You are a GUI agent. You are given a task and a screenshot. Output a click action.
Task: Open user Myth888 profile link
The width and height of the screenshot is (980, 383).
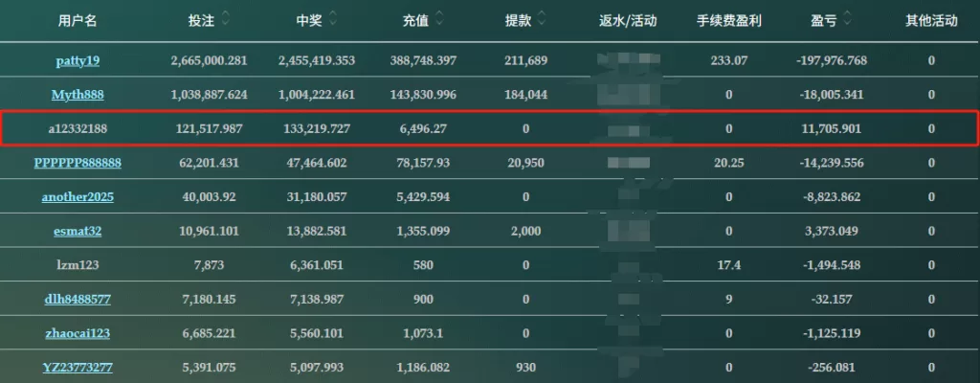pos(78,95)
